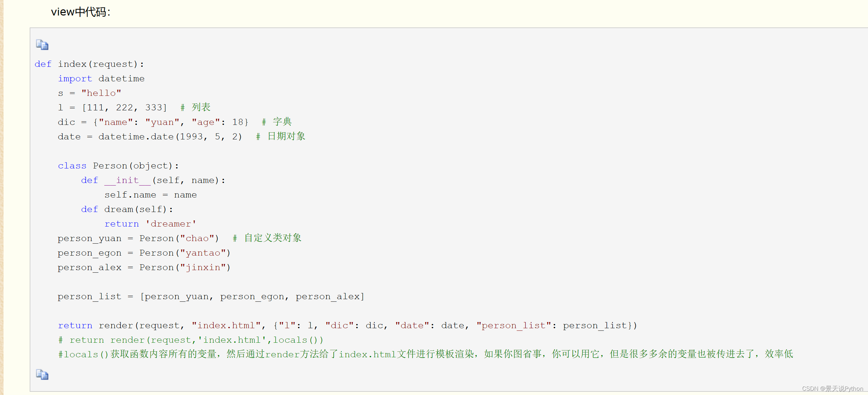Click the commented locals() render line
Viewport: 868px width, 395px height.
click(191, 340)
